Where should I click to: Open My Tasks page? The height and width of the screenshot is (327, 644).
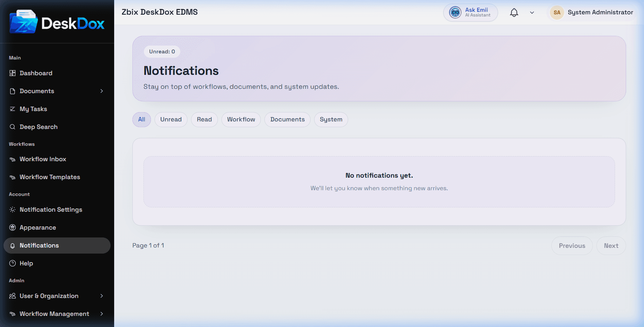pos(57,109)
